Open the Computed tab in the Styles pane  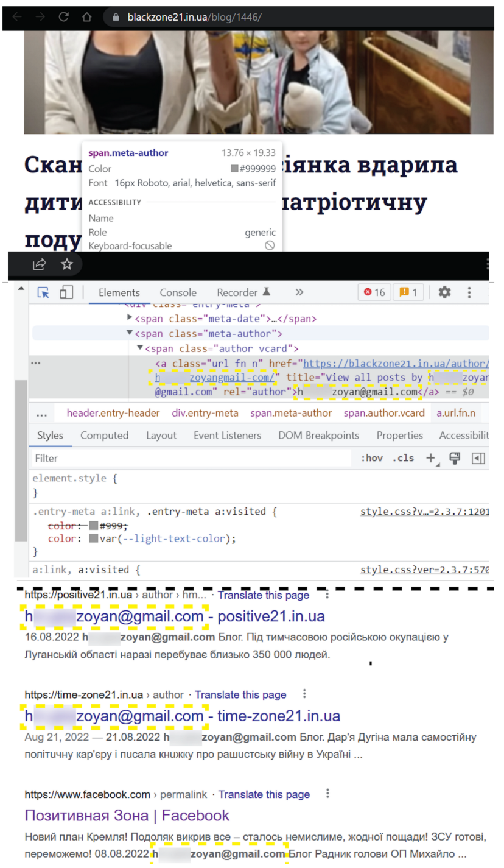[104, 436]
